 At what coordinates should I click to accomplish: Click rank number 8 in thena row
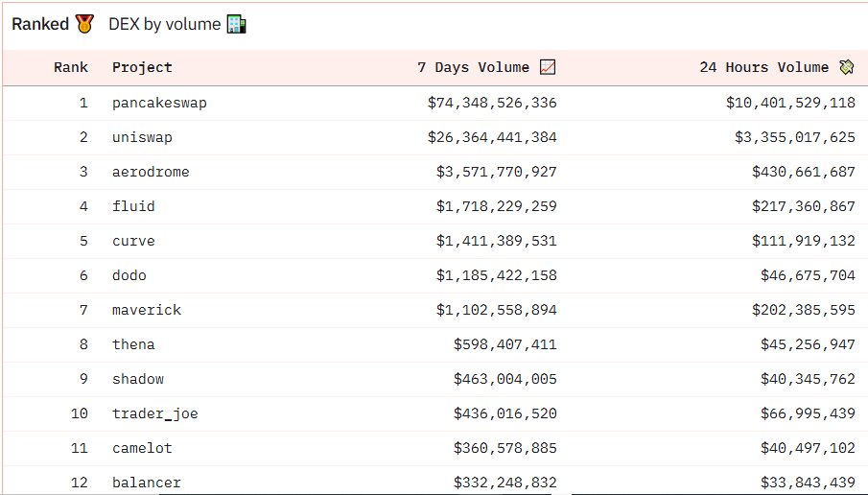coord(83,344)
